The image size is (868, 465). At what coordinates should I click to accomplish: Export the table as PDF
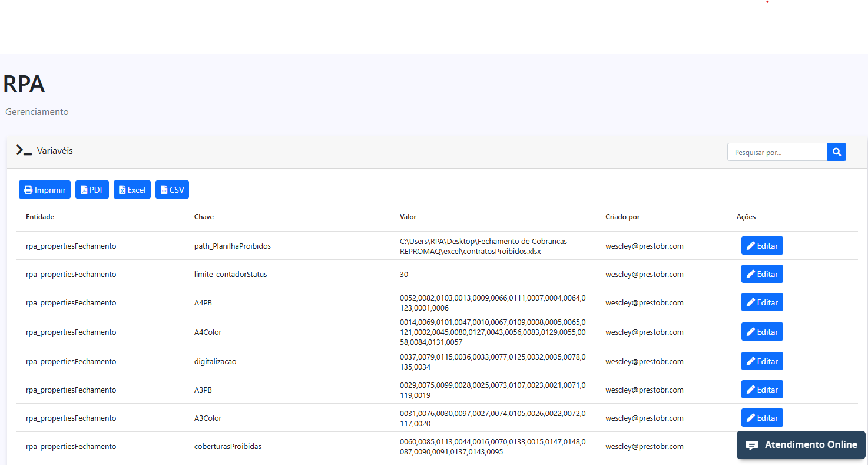[x=92, y=190]
